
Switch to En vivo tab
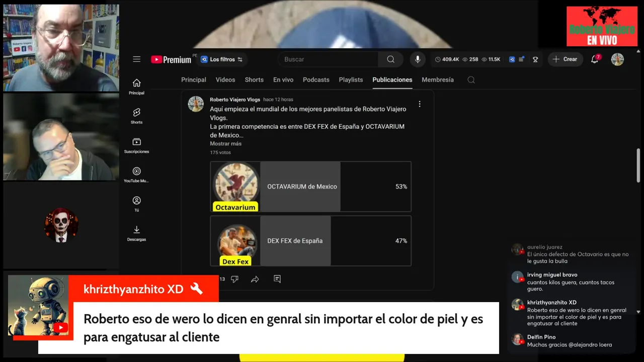(283, 80)
